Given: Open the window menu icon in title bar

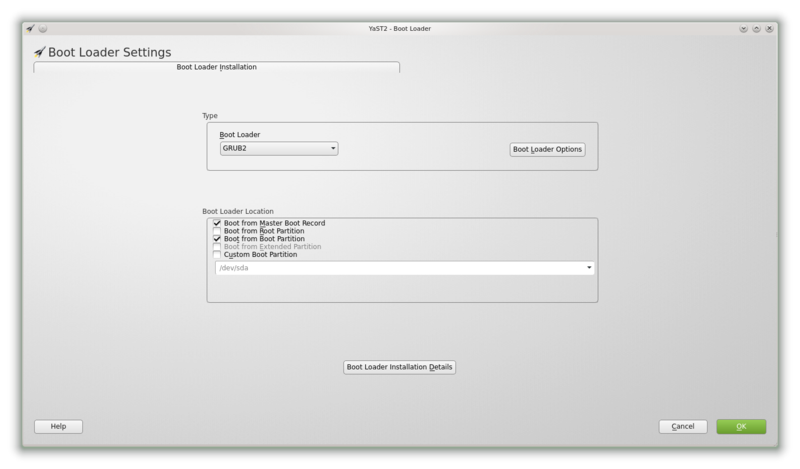Looking at the screenshot, I should pyautogui.click(x=30, y=28).
